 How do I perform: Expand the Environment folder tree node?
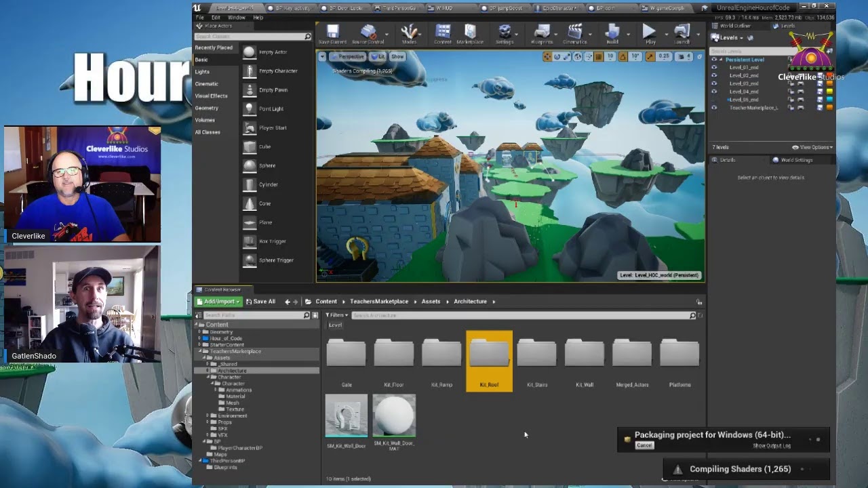(208, 415)
